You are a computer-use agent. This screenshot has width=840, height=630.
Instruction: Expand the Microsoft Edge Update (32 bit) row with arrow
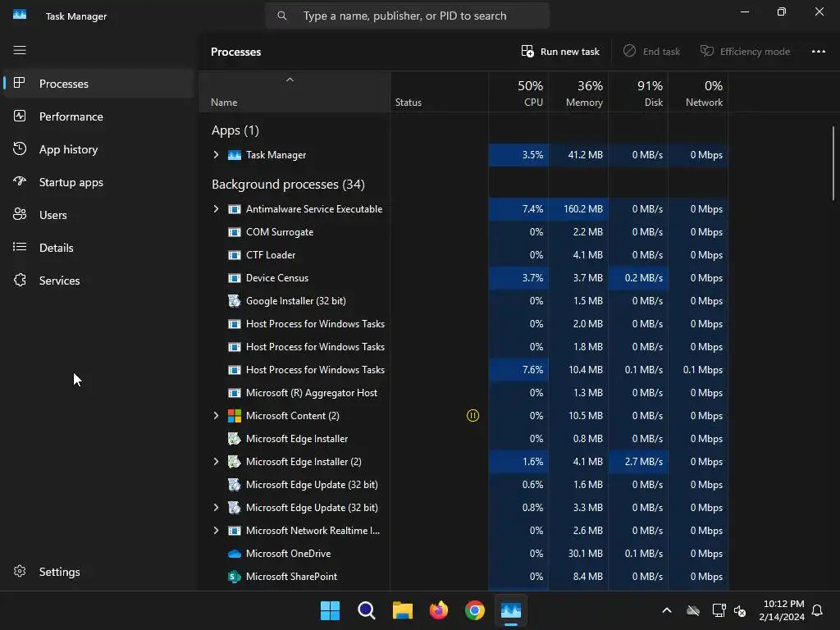(216, 507)
